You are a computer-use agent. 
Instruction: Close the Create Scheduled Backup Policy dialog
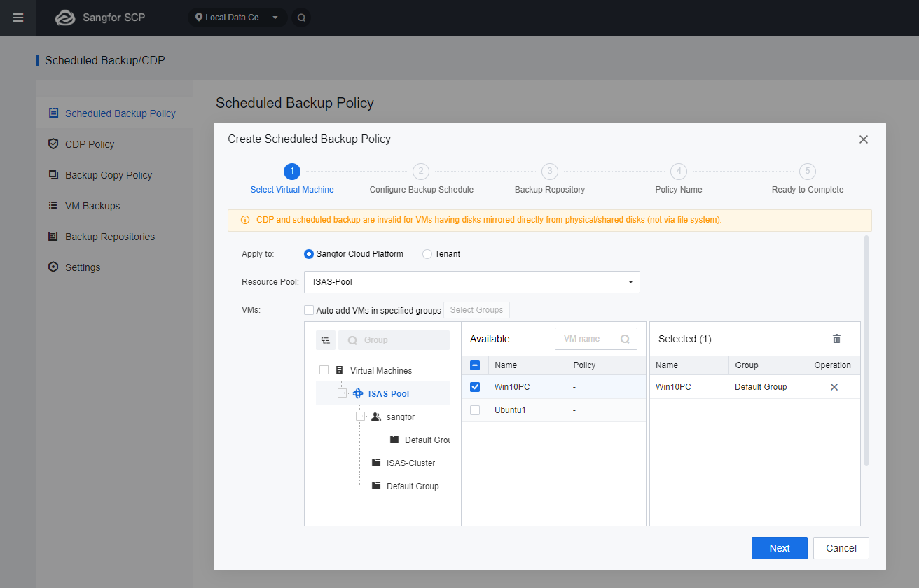pos(863,139)
